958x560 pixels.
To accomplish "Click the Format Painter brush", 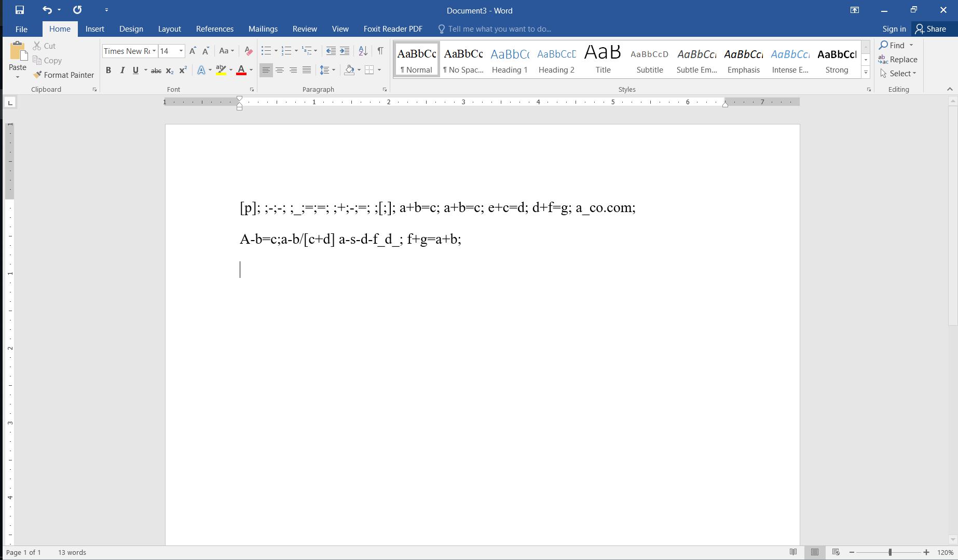I will (63, 75).
